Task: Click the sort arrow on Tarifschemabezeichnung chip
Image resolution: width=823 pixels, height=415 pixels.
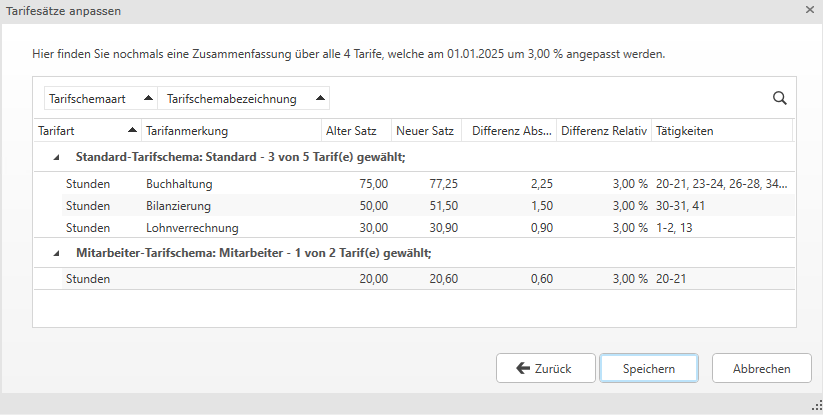Action: [x=320, y=98]
